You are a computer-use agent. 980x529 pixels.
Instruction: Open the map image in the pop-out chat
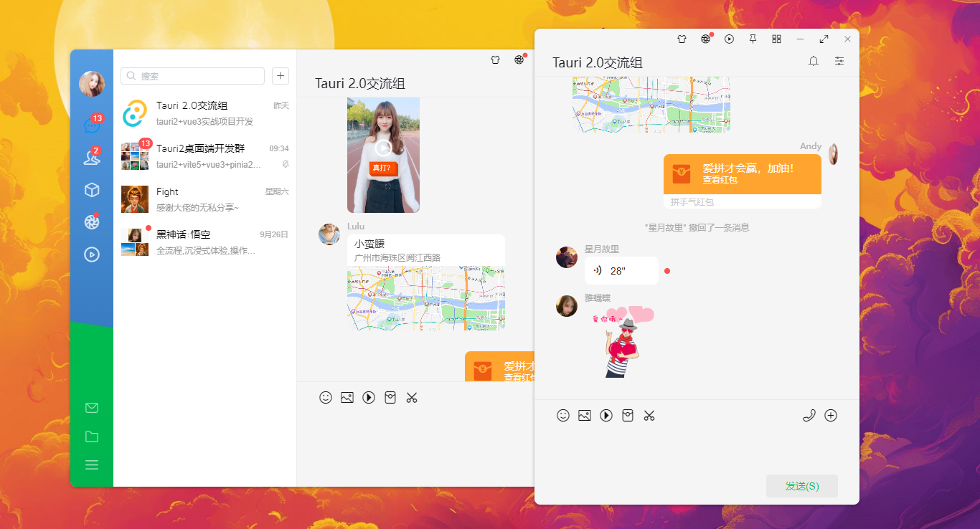pyautogui.click(x=651, y=104)
